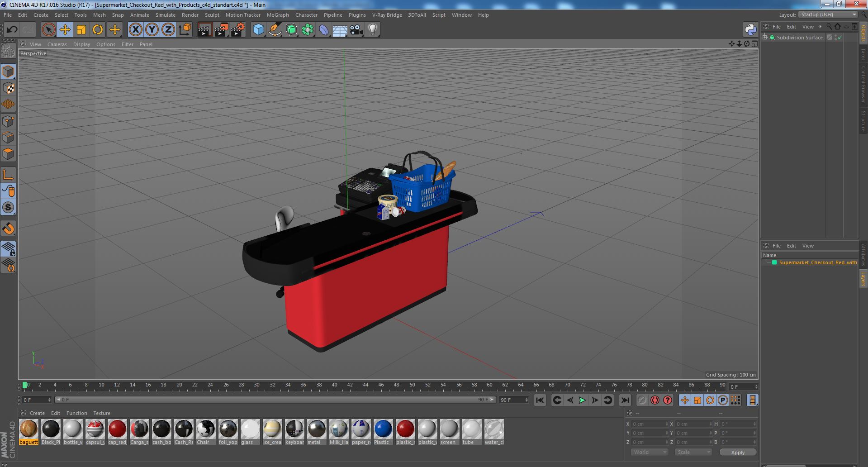Image resolution: width=868 pixels, height=467 pixels.
Task: Go to end of animation
Action: [625, 400]
